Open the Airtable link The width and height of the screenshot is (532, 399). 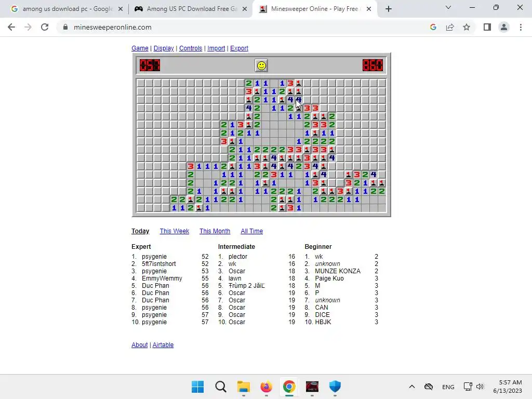(x=163, y=345)
